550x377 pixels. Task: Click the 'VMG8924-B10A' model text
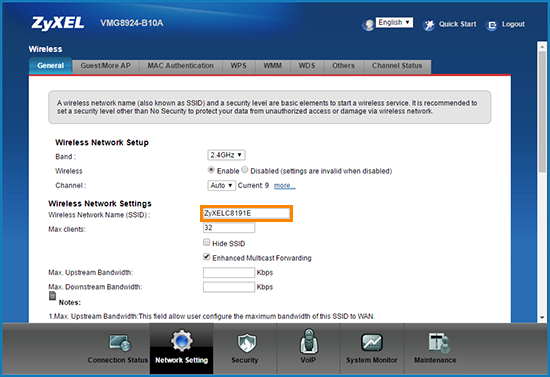pos(132,23)
